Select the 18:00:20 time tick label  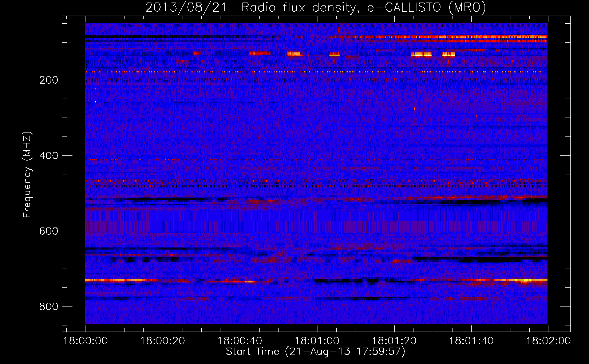[x=163, y=341]
